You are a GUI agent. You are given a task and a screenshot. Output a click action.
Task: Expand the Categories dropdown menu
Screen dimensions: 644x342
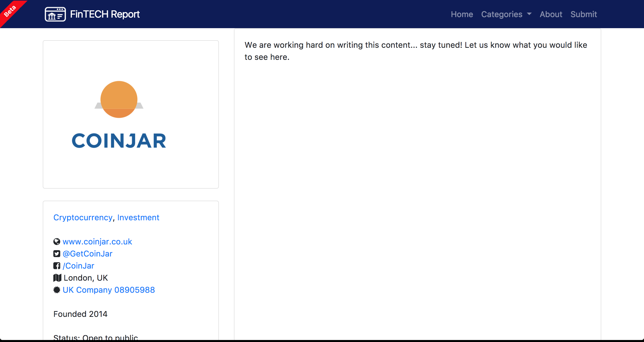pos(502,14)
